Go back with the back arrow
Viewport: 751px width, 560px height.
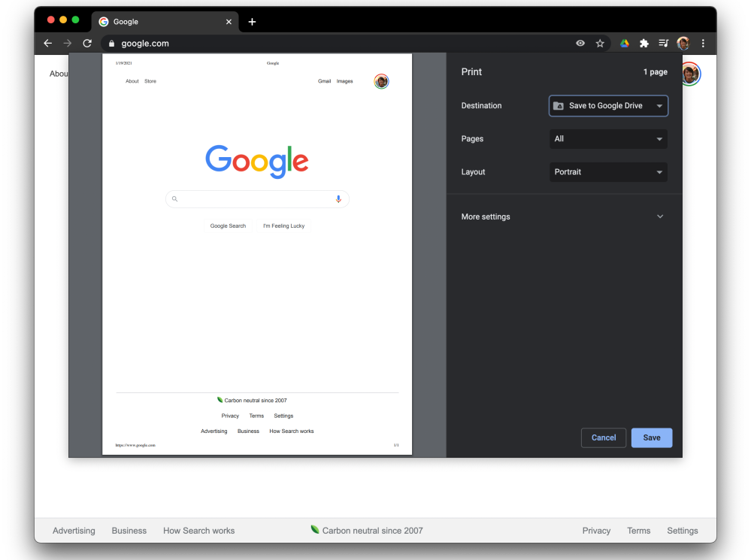pyautogui.click(x=48, y=44)
